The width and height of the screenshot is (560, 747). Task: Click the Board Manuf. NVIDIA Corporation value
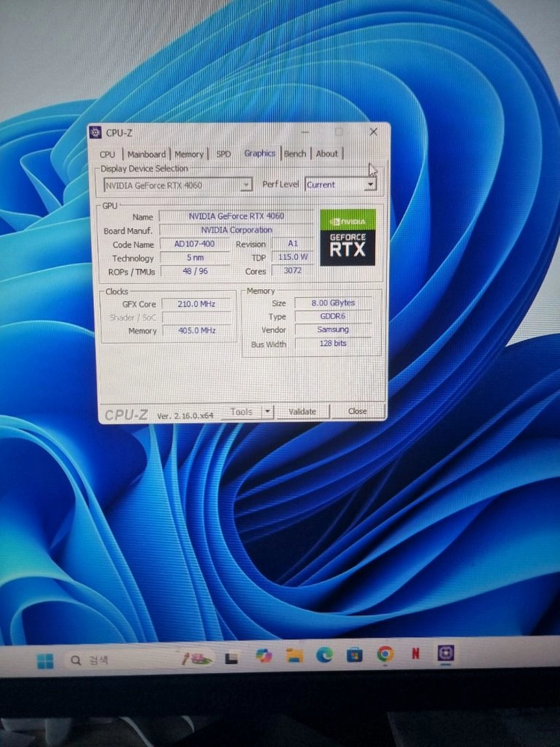pos(236,229)
